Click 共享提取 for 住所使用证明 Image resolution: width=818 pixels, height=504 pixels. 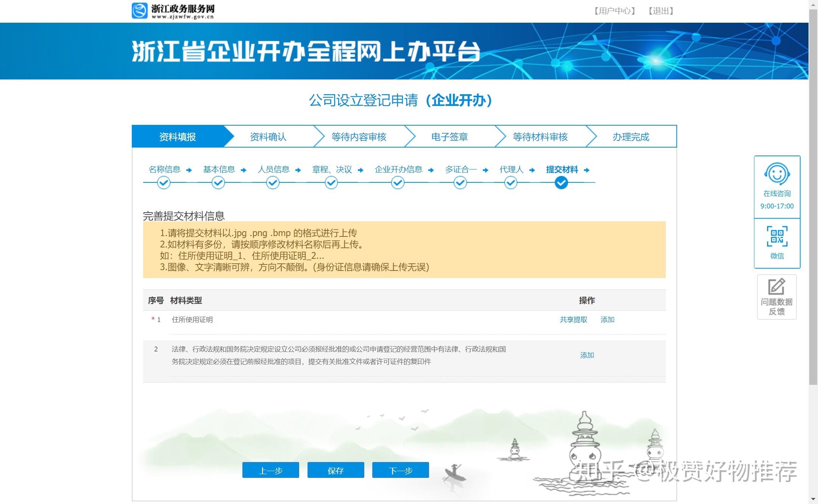click(573, 320)
